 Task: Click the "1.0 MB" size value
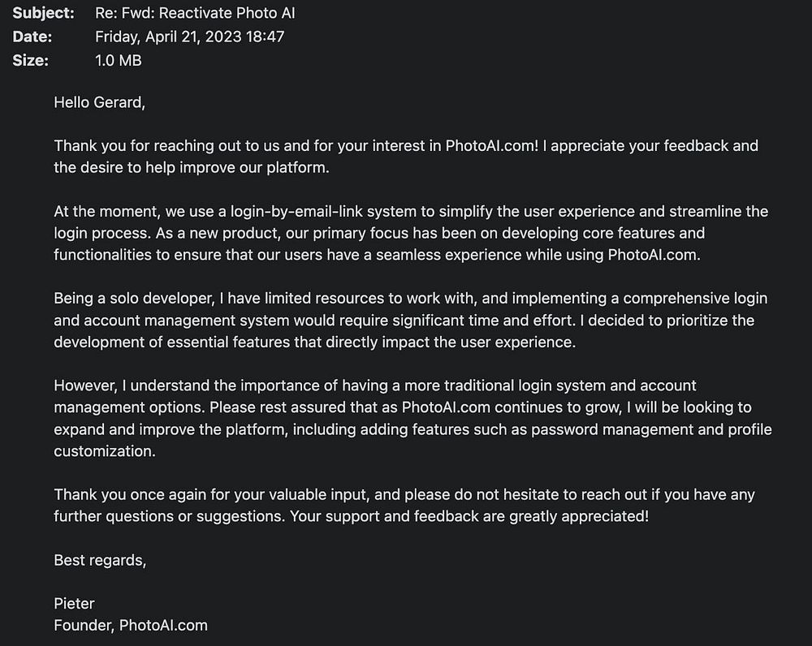click(x=119, y=60)
